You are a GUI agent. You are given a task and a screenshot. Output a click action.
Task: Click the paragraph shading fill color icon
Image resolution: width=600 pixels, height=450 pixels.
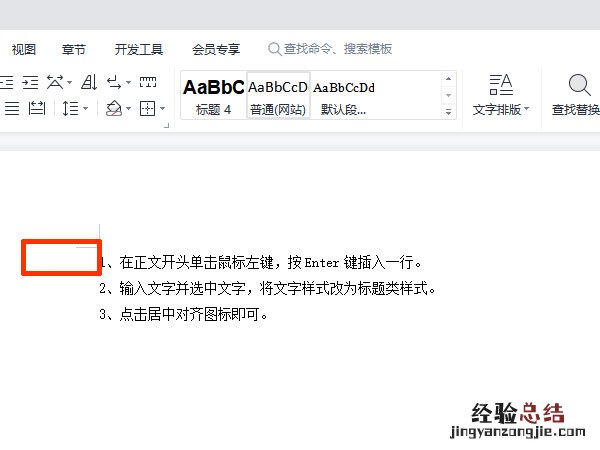[113, 108]
